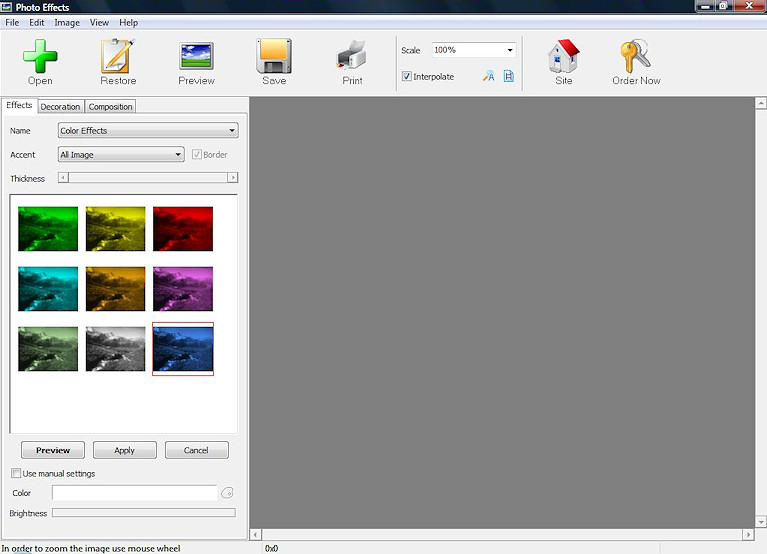Click the Restore notepad icon
This screenshot has height=554, width=767.
[118, 55]
